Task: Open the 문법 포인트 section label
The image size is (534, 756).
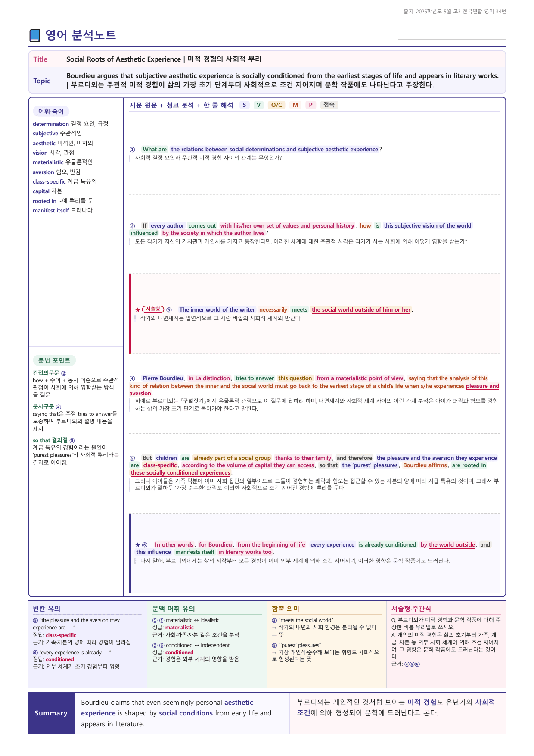Action: [x=54, y=360]
